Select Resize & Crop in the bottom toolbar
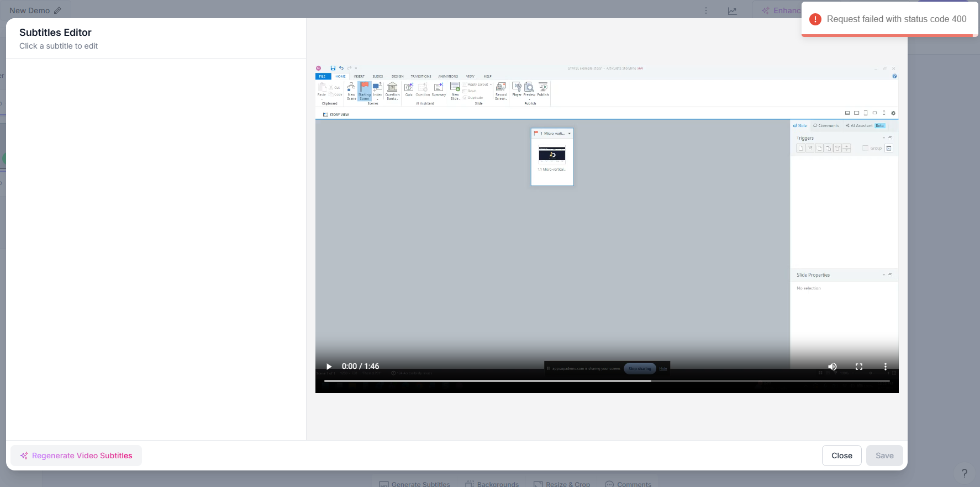The image size is (980, 487). [x=562, y=484]
